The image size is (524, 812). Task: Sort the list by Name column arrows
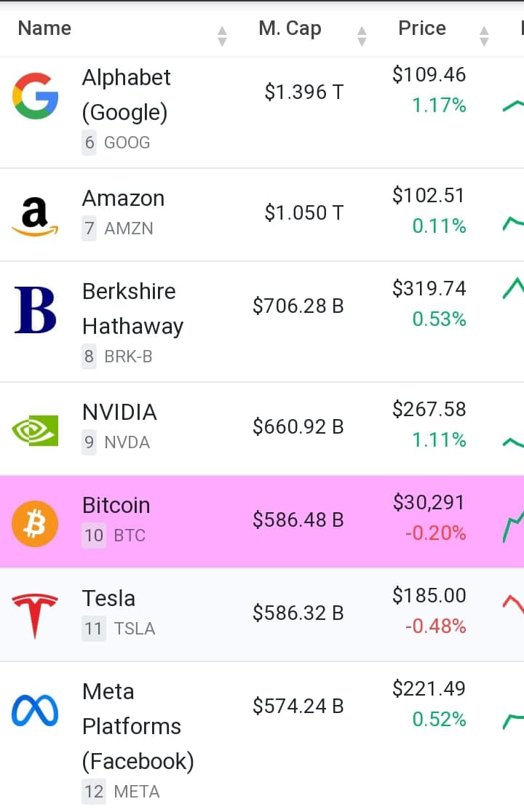[x=222, y=36]
